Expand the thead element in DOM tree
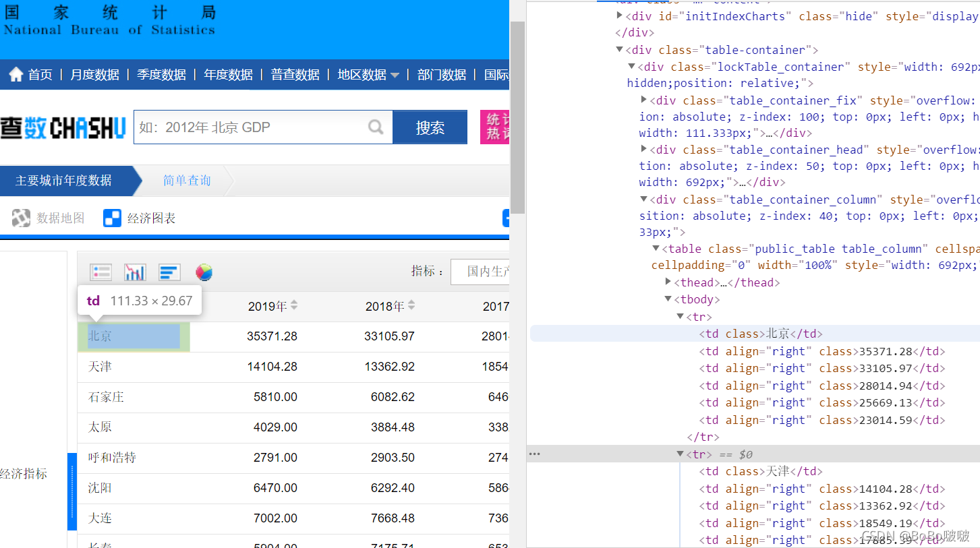 [668, 282]
